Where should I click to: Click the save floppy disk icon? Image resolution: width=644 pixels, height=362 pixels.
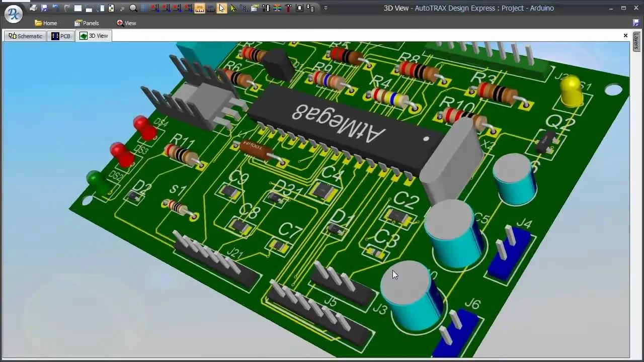[44, 8]
